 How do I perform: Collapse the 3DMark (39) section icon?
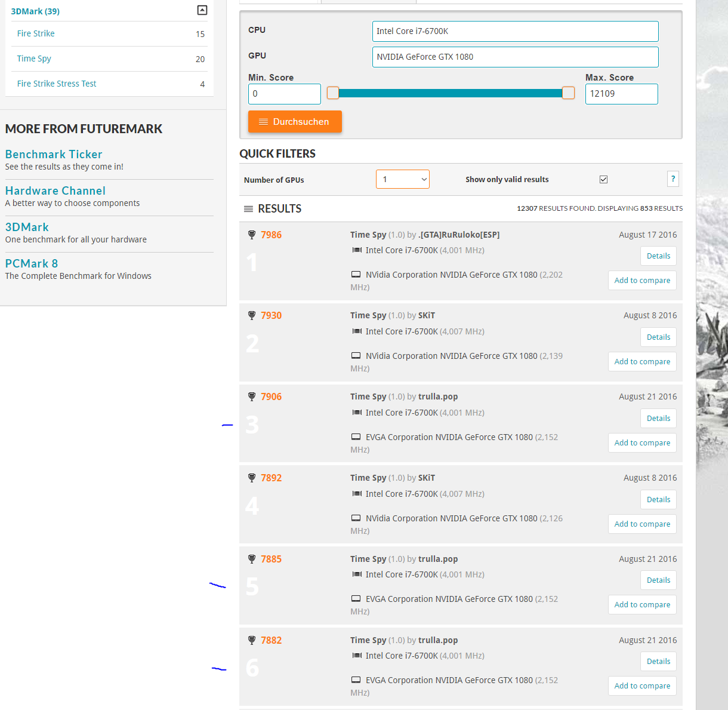tap(202, 10)
